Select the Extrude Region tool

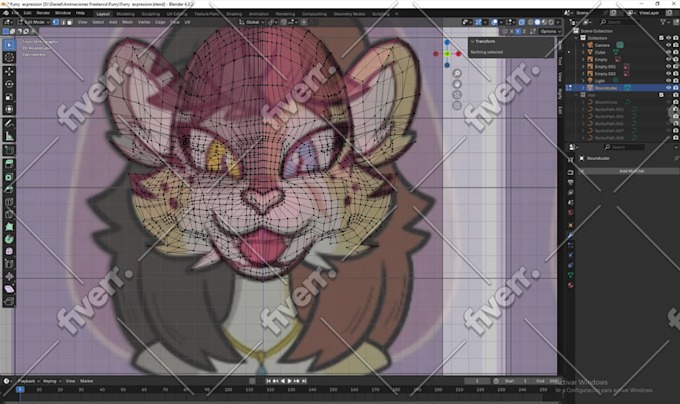coord(9,164)
